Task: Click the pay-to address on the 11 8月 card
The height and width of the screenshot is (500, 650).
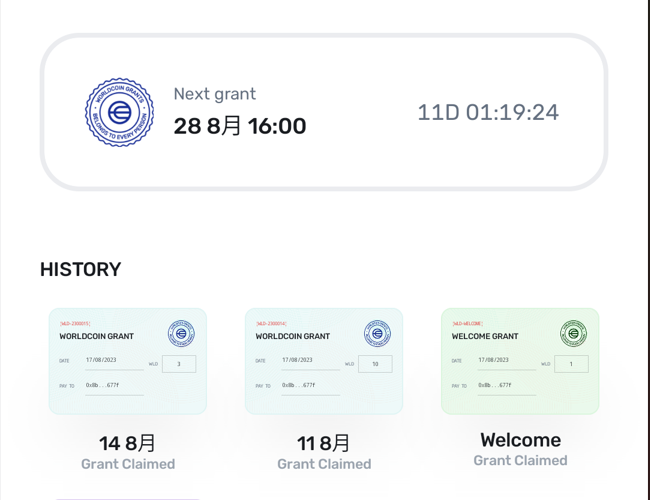Action: pos(298,385)
